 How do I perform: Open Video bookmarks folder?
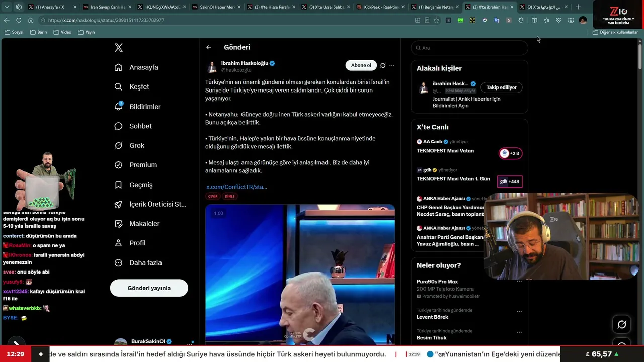click(63, 32)
